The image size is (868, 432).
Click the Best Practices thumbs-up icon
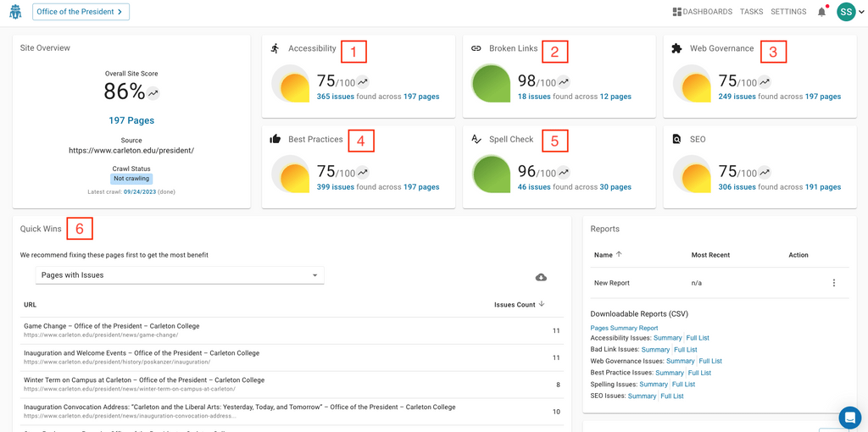[x=275, y=140]
